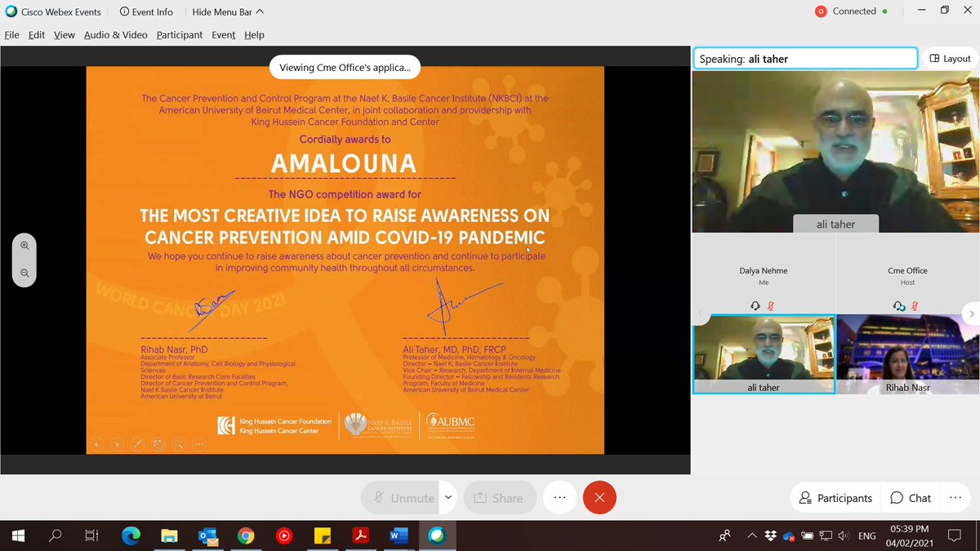Open Outlook from the taskbar
Image resolution: width=980 pixels, height=551 pixels.
click(207, 535)
